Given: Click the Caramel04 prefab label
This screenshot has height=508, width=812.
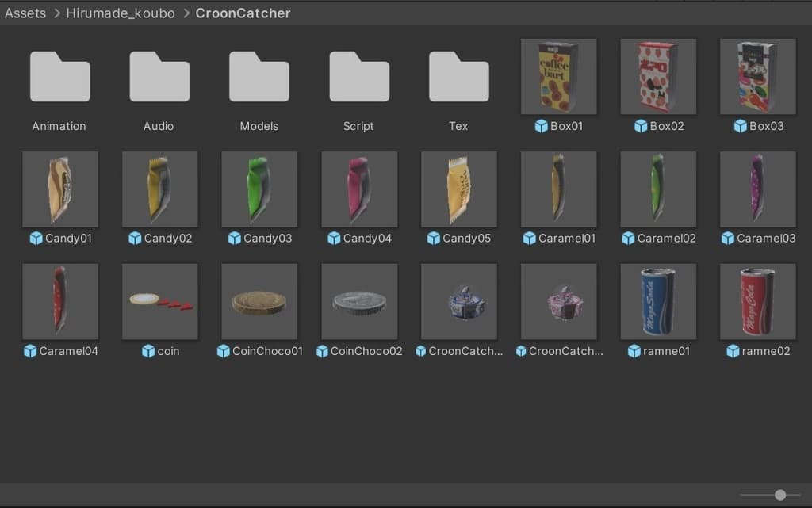Looking at the screenshot, I should [68, 351].
